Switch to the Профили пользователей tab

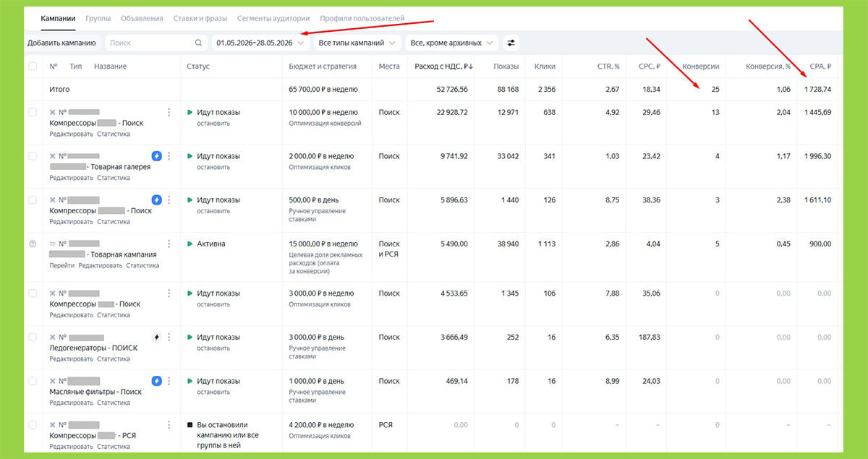point(362,18)
